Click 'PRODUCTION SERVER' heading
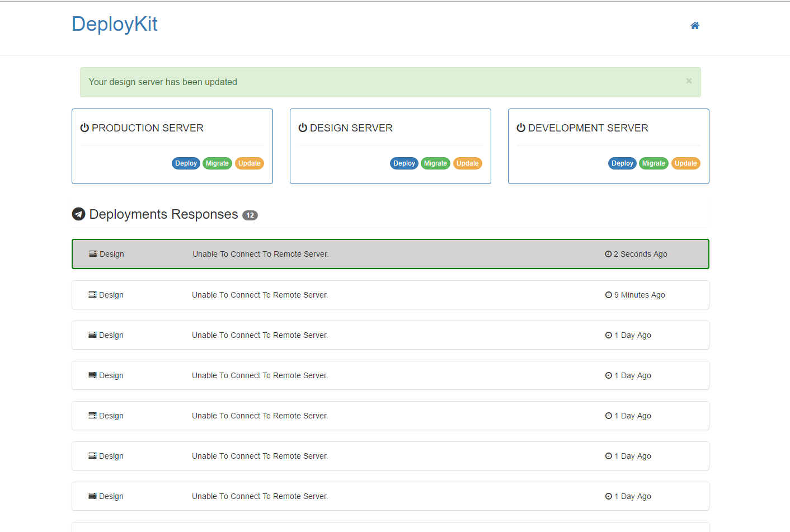 point(148,128)
